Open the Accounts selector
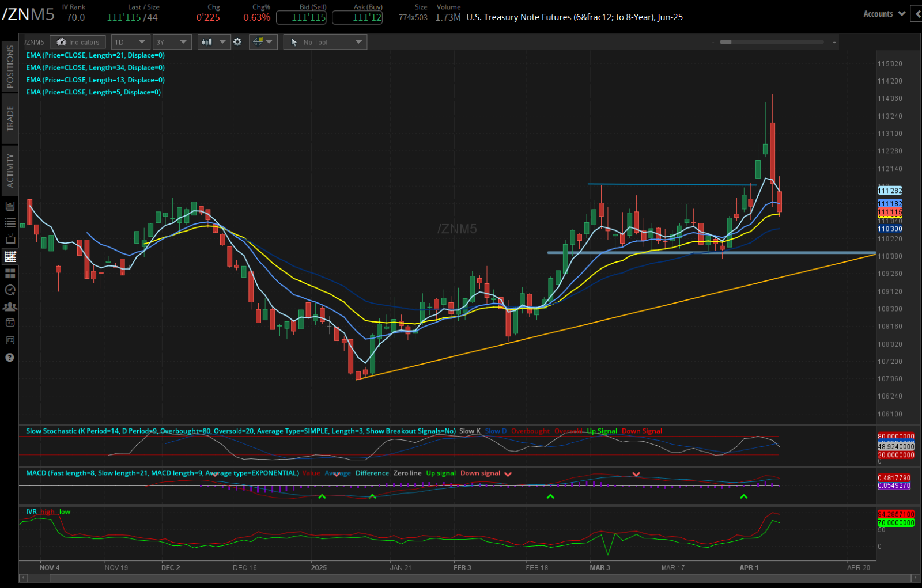Screen dimensions: 922x588 point(883,13)
